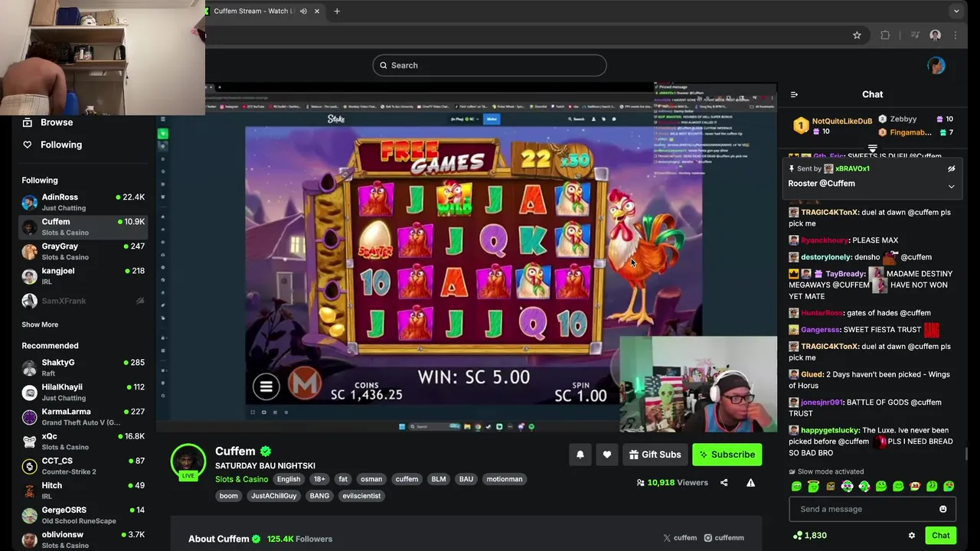Close the Cuffem Stream browser tab
Viewport: 980px width, 551px height.
click(317, 11)
